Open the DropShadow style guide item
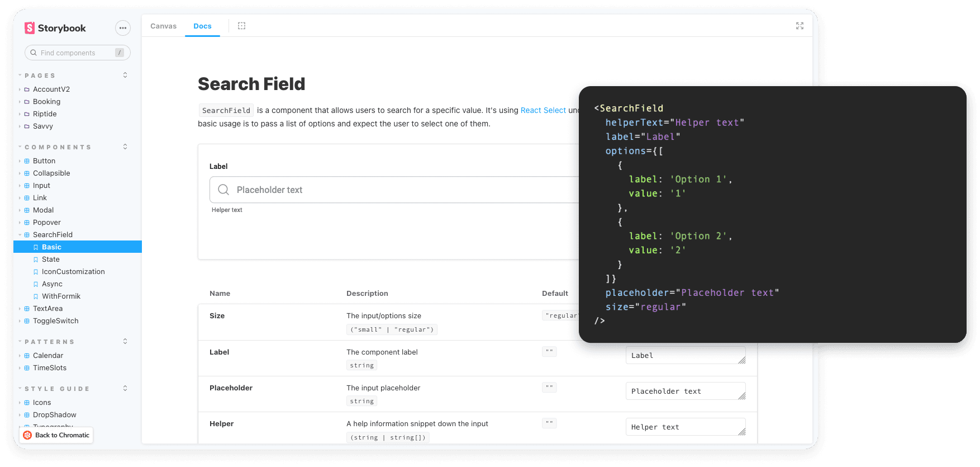The image size is (980, 467). pos(55,415)
